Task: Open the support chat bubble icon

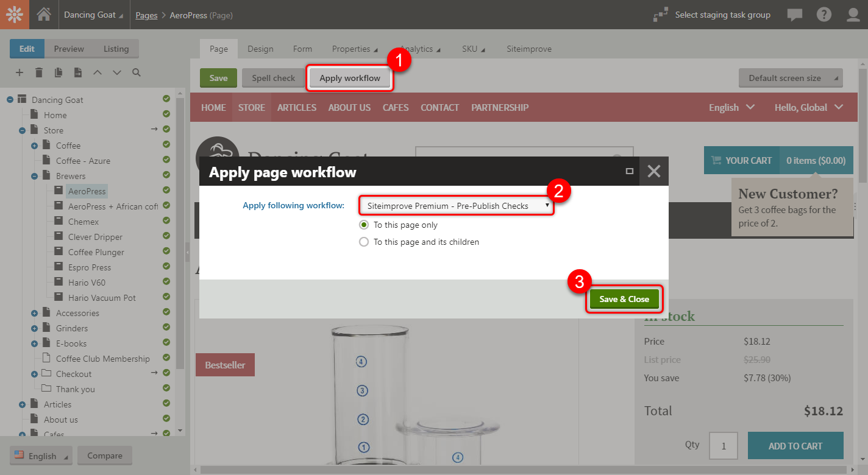Action: tap(794, 15)
